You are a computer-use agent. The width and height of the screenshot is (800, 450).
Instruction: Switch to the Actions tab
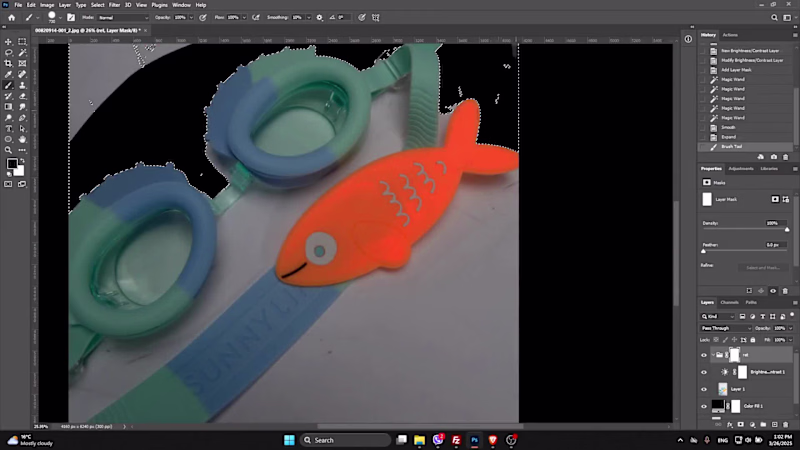coord(730,35)
